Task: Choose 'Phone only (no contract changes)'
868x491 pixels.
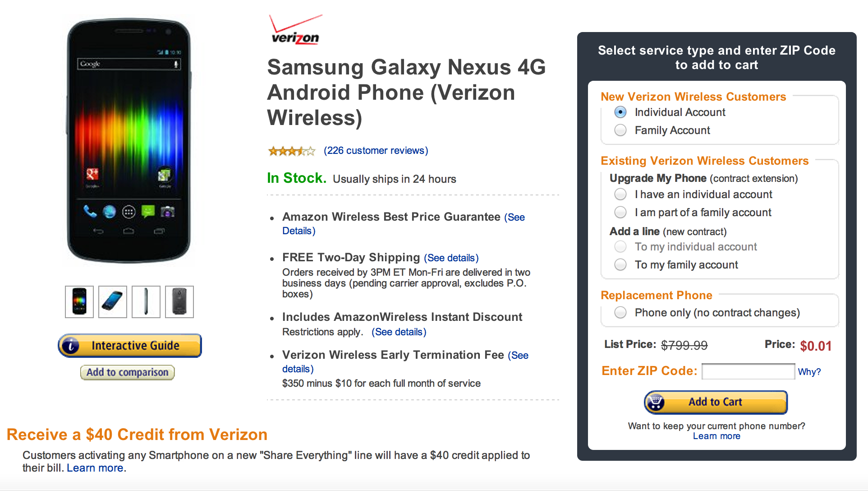Action: pyautogui.click(x=620, y=313)
